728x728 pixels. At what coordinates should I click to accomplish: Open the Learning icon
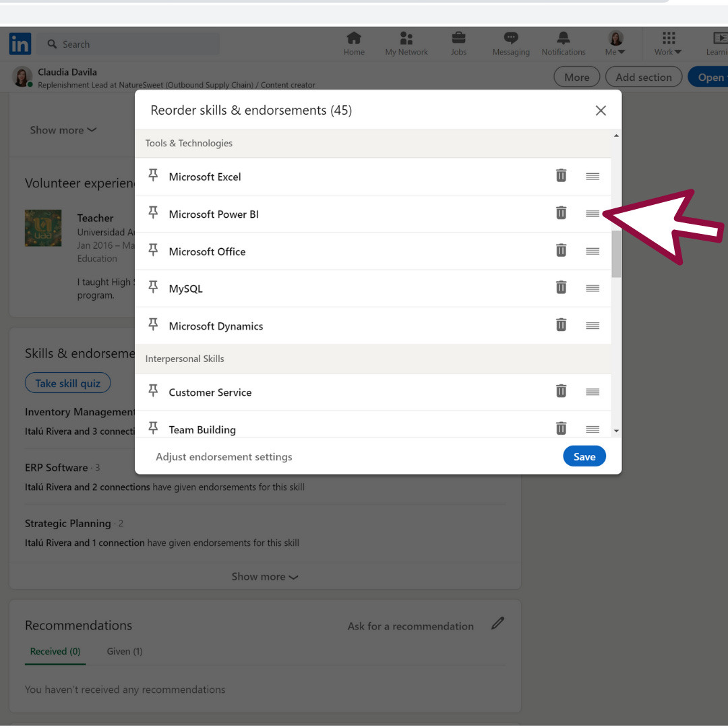point(718,44)
